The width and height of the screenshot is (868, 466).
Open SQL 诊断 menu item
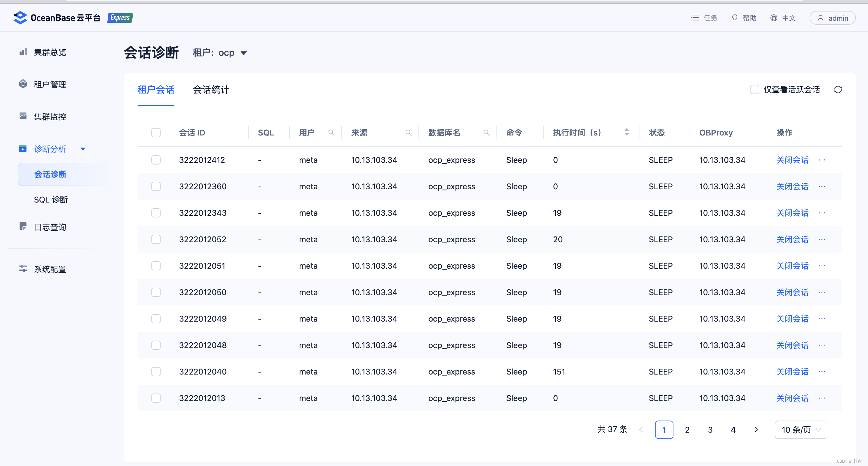[x=51, y=200]
